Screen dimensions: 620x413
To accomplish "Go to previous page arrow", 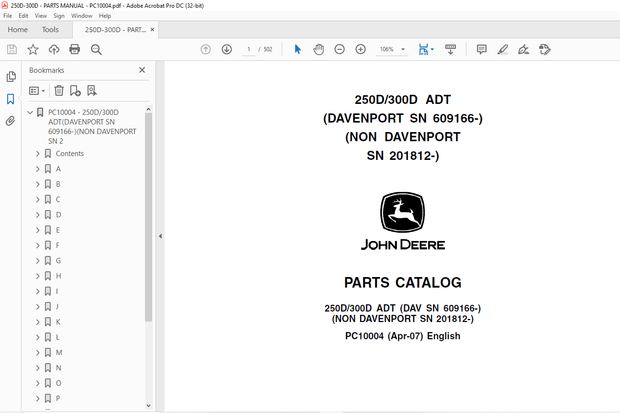I will coord(206,49).
